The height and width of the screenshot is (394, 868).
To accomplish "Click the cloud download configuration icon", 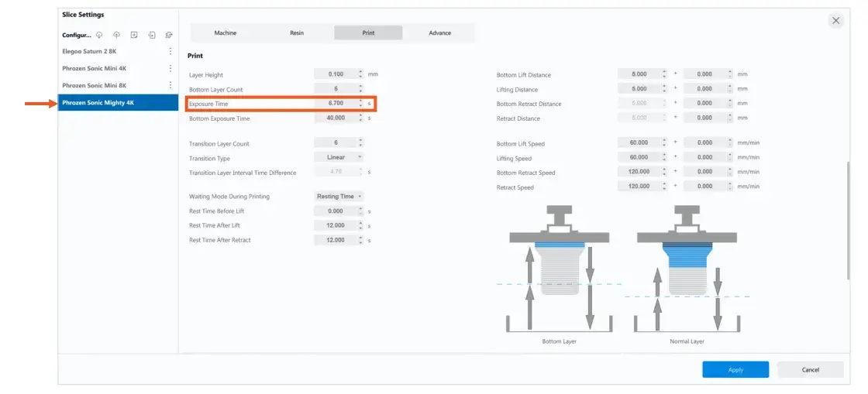I will [99, 35].
